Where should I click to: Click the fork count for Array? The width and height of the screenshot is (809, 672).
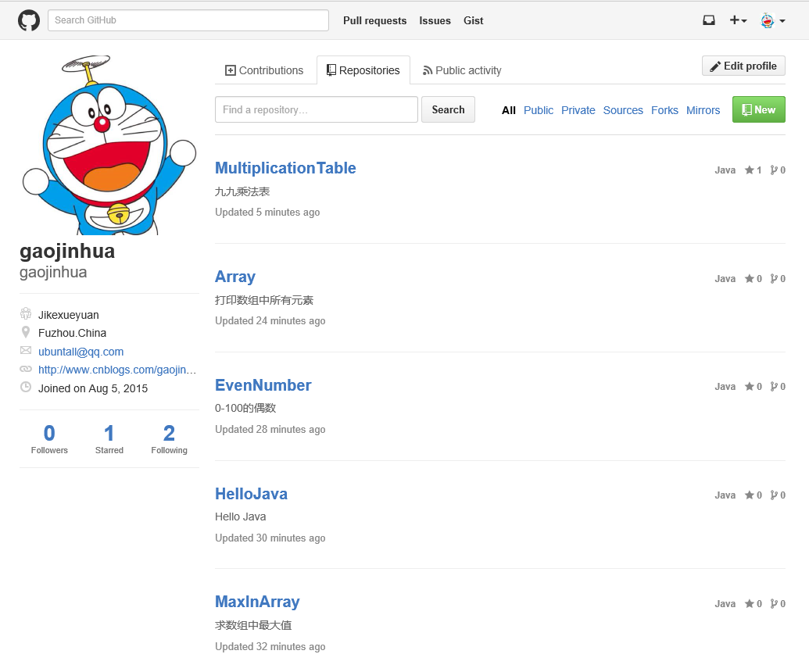(778, 279)
